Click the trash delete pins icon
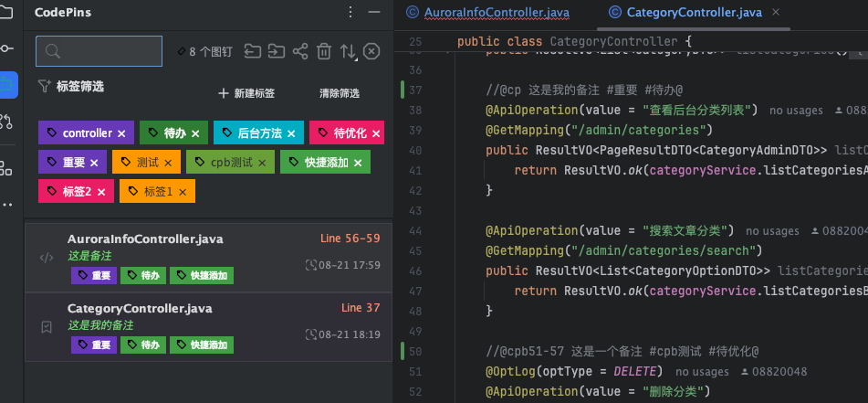 324,51
